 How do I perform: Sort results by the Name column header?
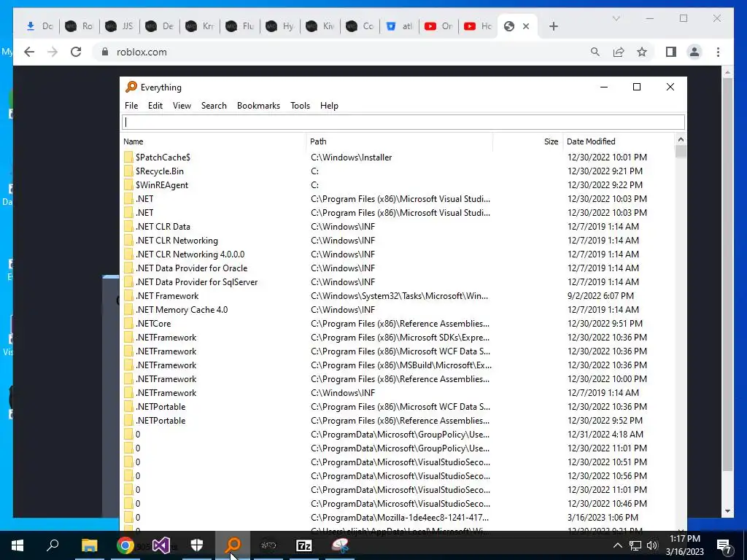(x=214, y=141)
